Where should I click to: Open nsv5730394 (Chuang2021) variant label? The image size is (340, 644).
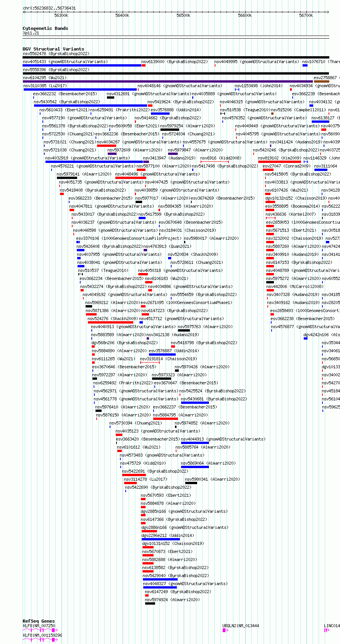(136, 423)
